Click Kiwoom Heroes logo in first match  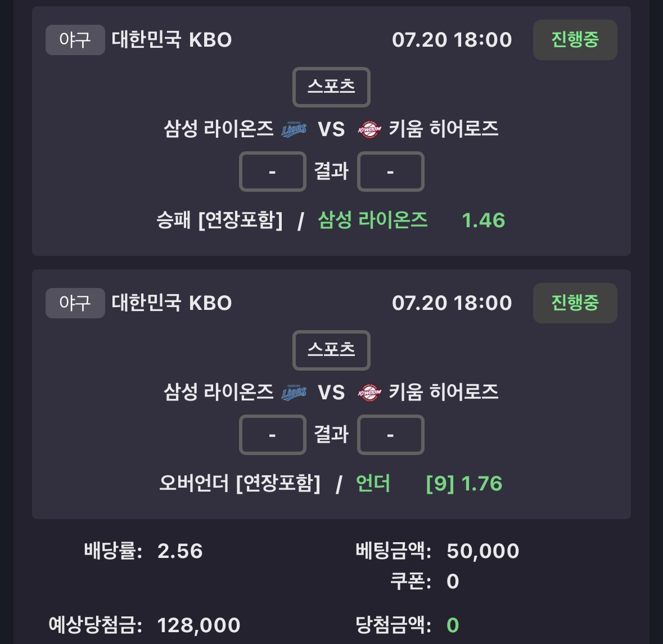pyautogui.click(x=369, y=129)
